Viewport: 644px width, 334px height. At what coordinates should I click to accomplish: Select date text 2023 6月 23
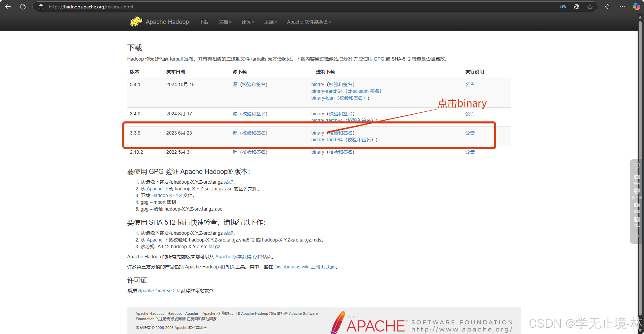point(179,133)
